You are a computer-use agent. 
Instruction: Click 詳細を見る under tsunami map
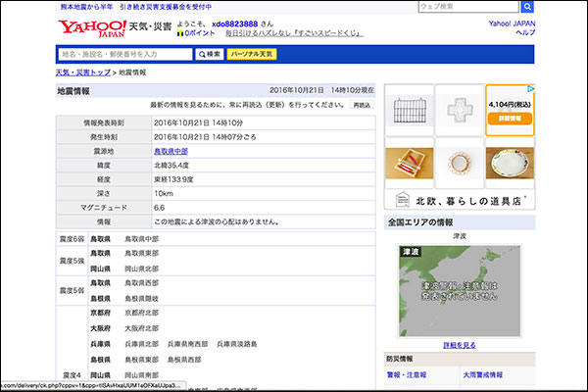(459, 345)
